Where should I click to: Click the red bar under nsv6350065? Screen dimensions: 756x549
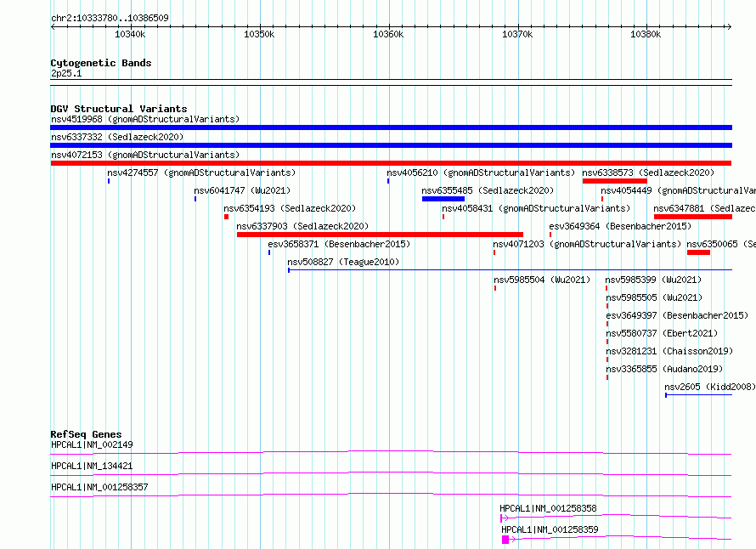coord(698,252)
